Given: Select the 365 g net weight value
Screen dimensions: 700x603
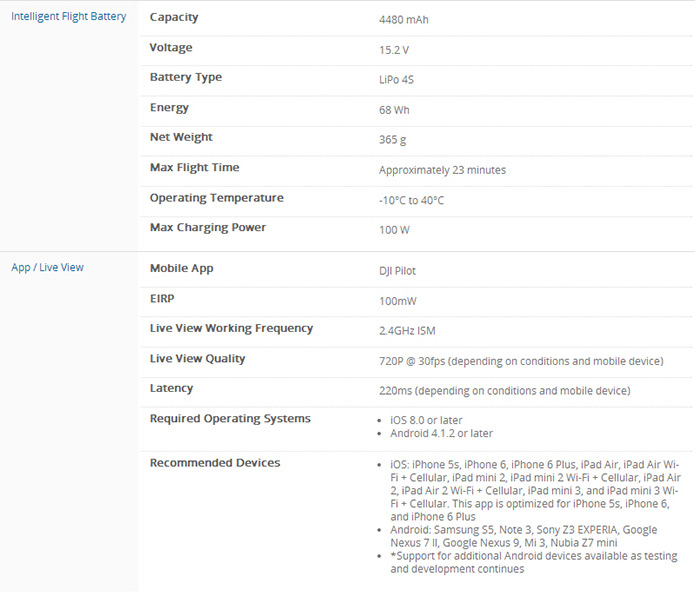Looking at the screenshot, I should (392, 140).
